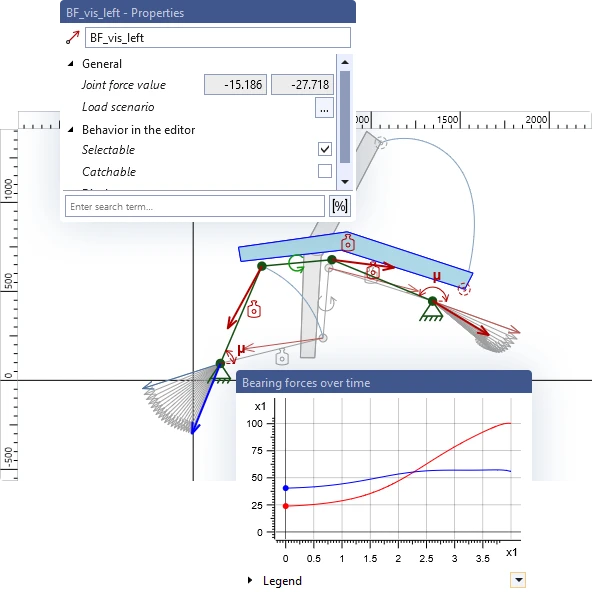
Task: Open Load scenario ellipsis button
Action: [x=324, y=108]
